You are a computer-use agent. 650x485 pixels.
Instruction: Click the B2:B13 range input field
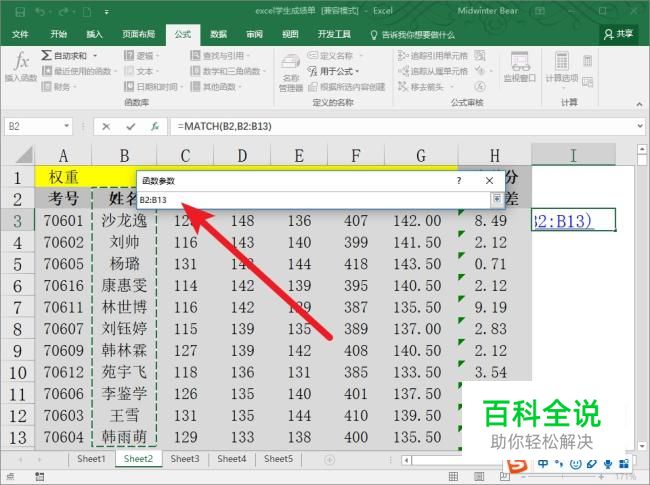point(314,200)
